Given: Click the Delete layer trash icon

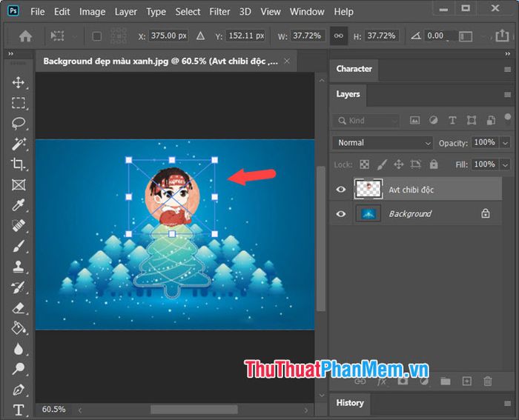Looking at the screenshot, I should (x=488, y=381).
